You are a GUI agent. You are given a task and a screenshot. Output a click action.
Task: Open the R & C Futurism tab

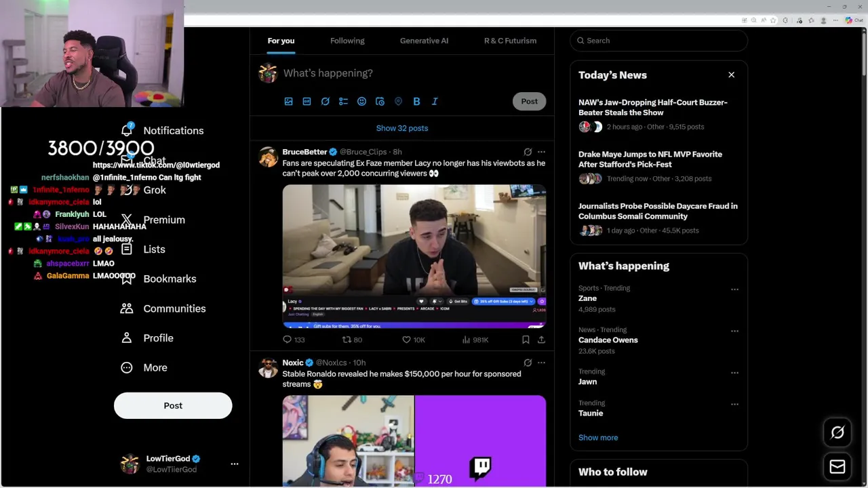click(x=510, y=41)
